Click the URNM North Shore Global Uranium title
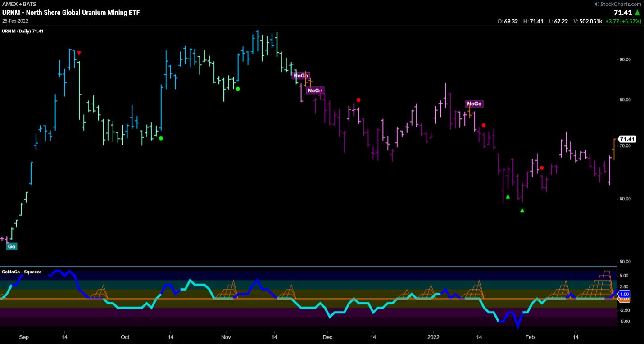This screenshot has width=644, height=345. (71, 13)
